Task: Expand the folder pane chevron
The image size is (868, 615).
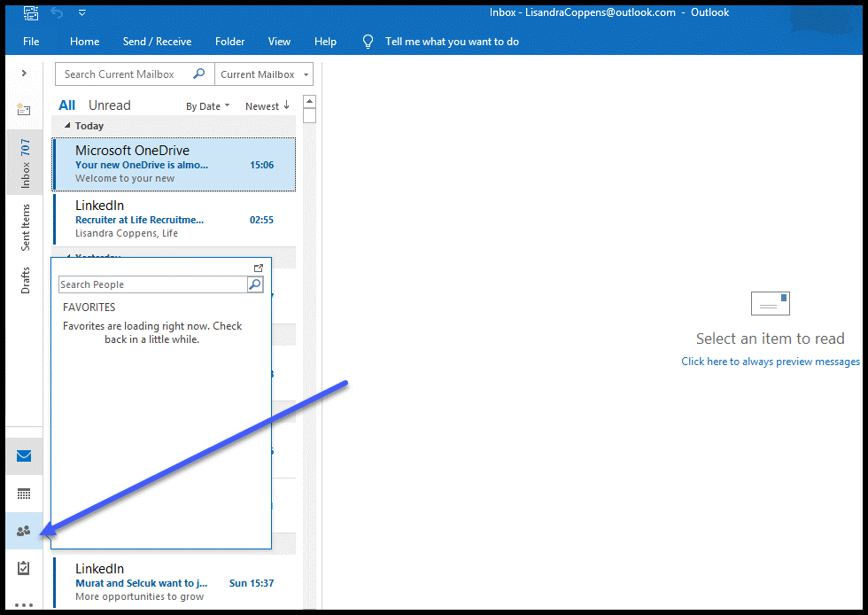Action: coord(24,74)
